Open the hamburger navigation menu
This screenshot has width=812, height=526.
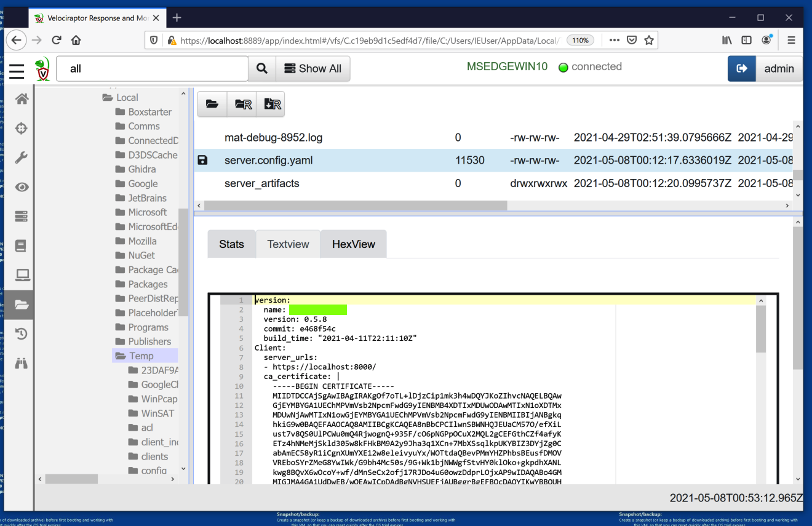pyautogui.click(x=17, y=70)
